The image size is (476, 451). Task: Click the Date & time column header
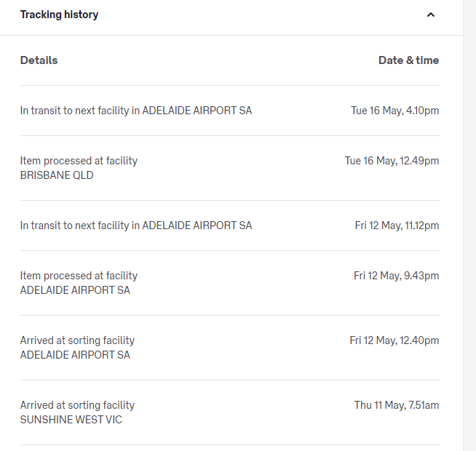408,60
